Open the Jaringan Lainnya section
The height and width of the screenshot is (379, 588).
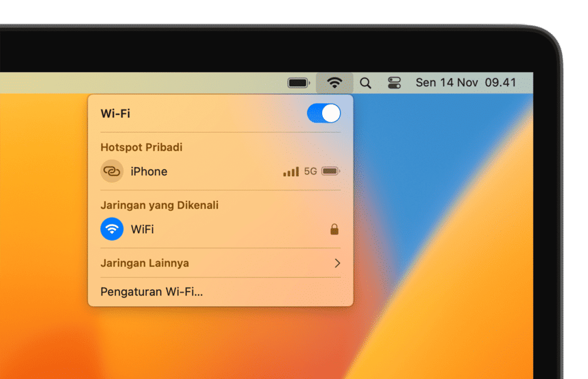pos(220,263)
